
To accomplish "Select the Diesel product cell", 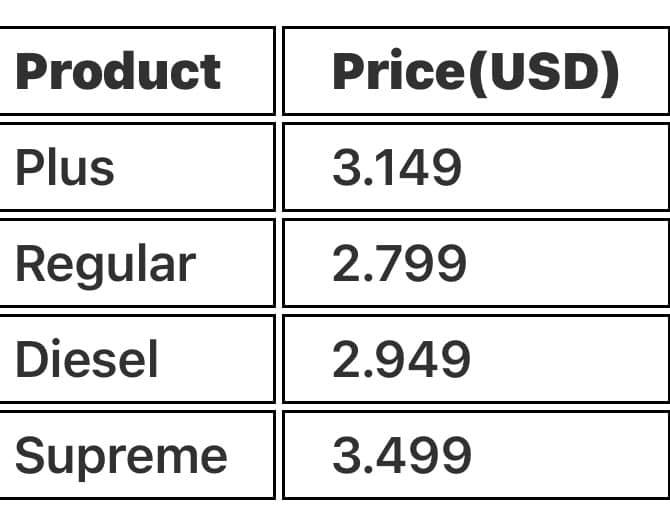I will (87, 359).
